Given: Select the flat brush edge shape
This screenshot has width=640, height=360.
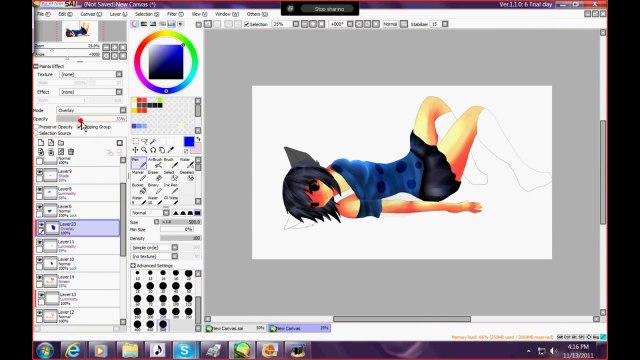Looking at the screenshot, I should click(198, 213).
